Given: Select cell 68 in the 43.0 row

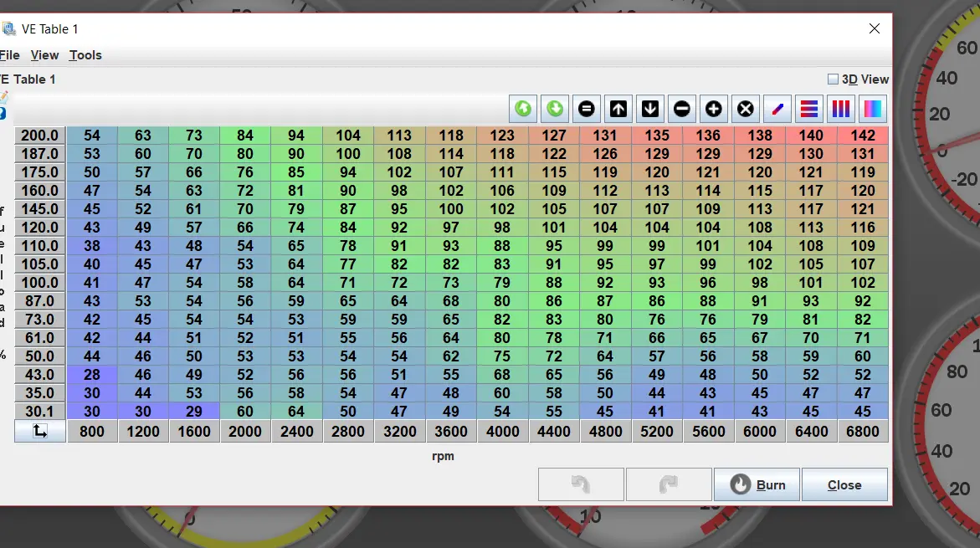Looking at the screenshot, I should 502,374.
